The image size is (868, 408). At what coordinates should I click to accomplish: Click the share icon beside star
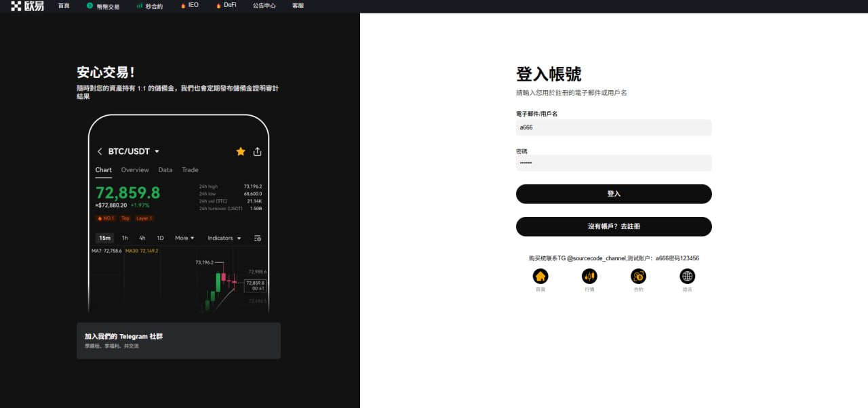[257, 152]
